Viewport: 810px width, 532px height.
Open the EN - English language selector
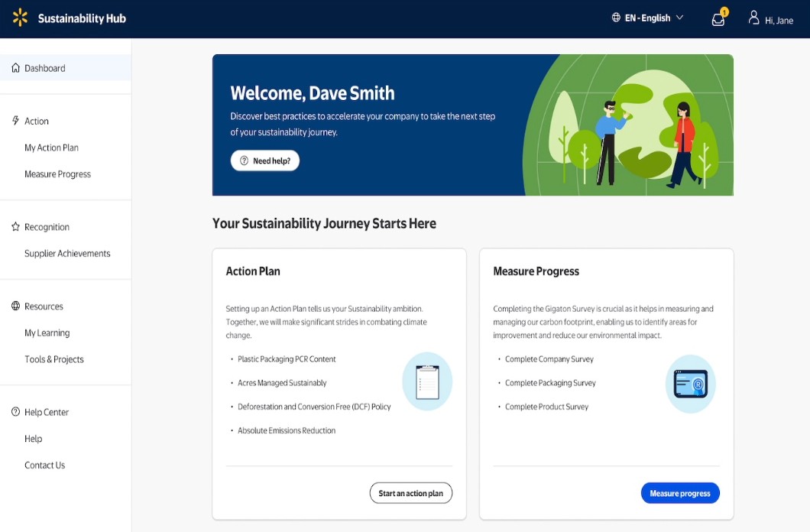648,18
